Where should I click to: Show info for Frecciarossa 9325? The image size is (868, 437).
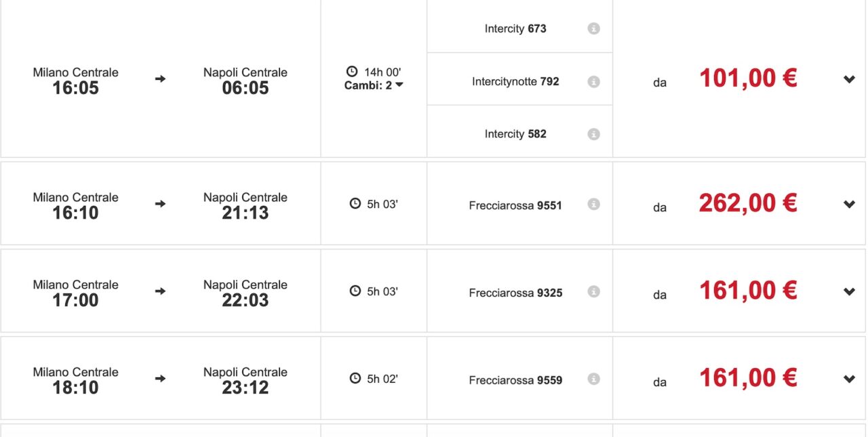coord(593,292)
